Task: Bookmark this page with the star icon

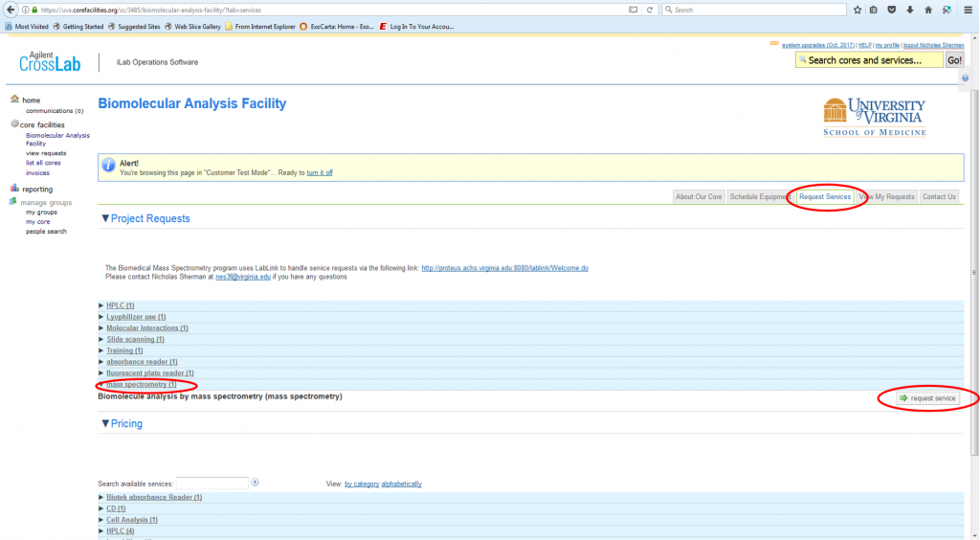Action: click(857, 10)
